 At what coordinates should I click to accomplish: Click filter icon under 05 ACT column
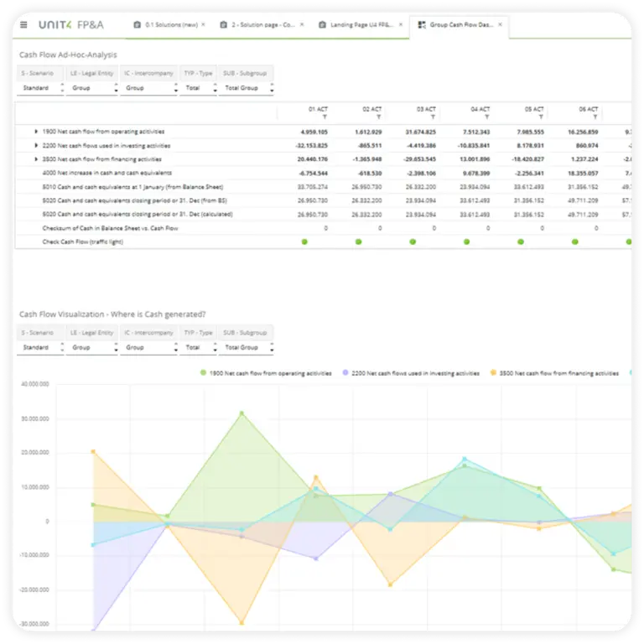pos(541,117)
